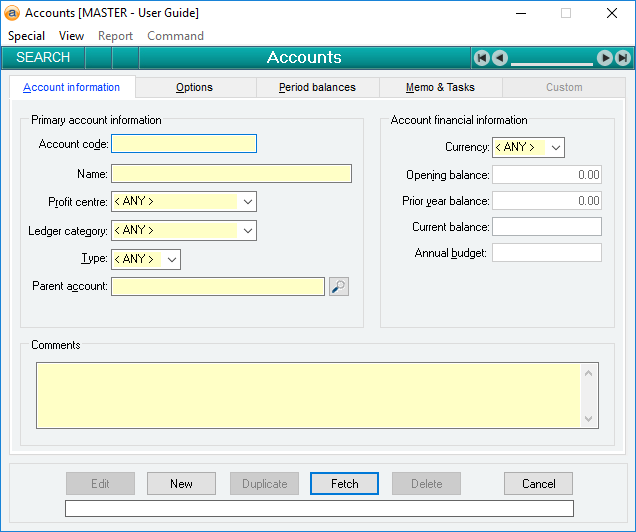This screenshot has height=532, width=636.
Task: Click the Cancel button
Action: pos(538,484)
